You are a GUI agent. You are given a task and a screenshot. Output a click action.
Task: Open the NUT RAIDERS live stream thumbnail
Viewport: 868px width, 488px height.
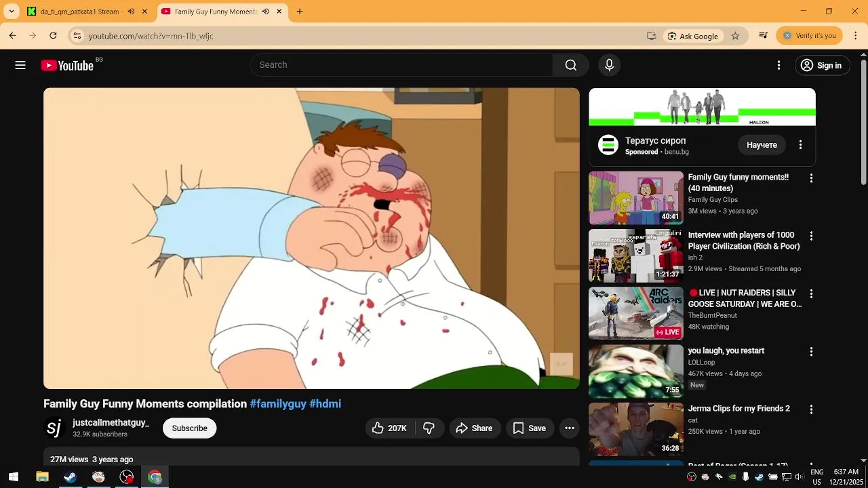635,313
